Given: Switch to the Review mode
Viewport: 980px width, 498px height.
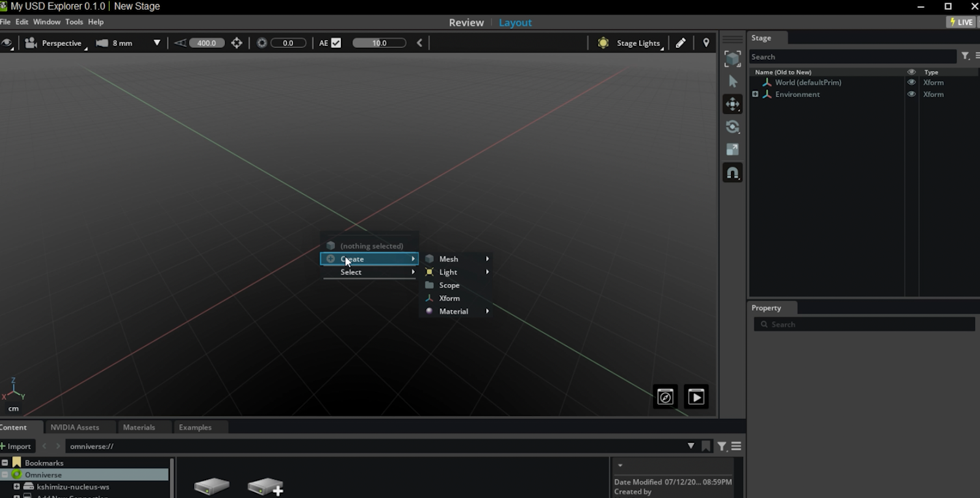Looking at the screenshot, I should [466, 23].
